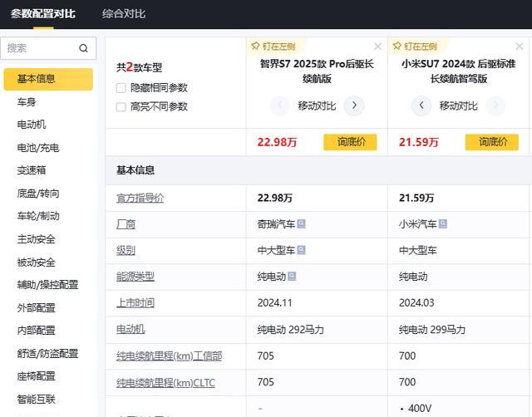Screen dimensions: 532x417
Task: Move 智界S7 column right with arrow
Action: (354, 105)
